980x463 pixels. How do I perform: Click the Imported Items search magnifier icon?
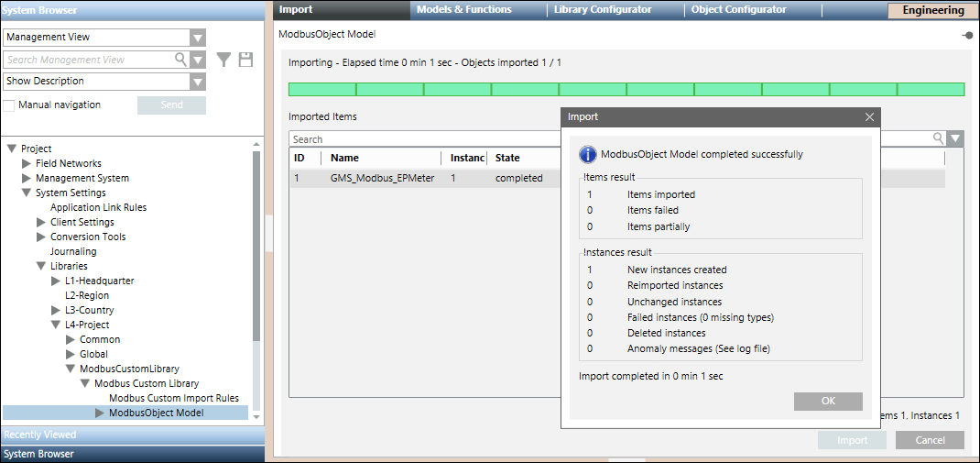939,138
